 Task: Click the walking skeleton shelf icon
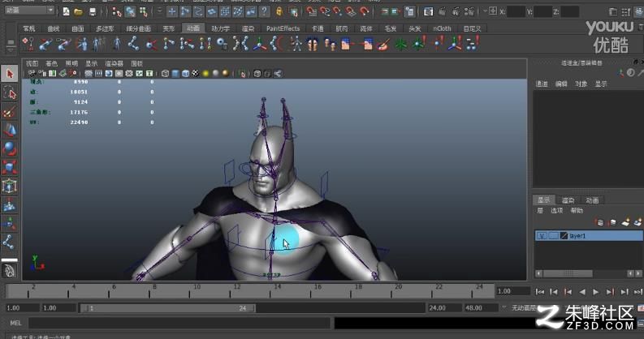(x=296, y=44)
